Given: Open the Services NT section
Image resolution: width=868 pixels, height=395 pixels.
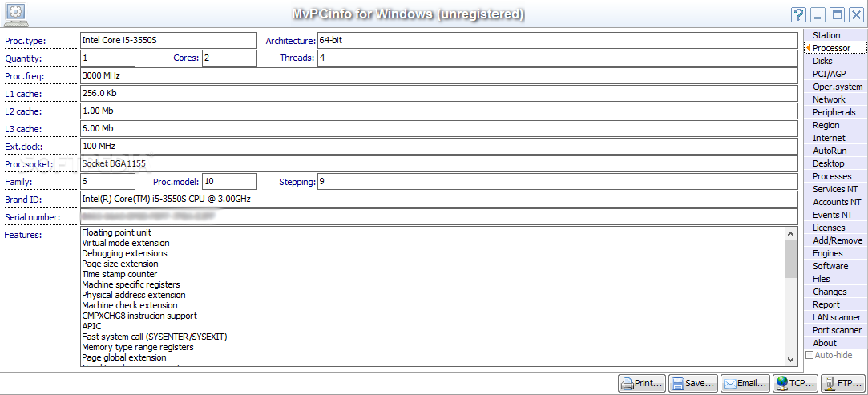Looking at the screenshot, I should pos(835,189).
